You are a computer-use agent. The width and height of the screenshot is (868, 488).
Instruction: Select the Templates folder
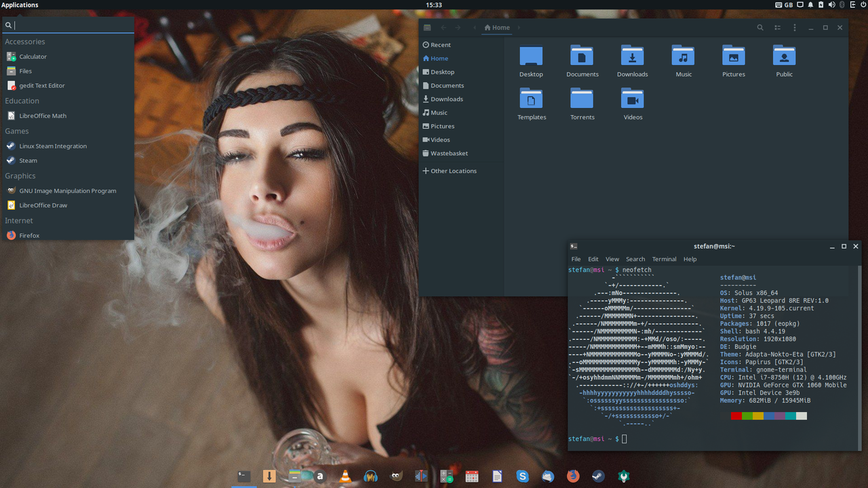coord(532,104)
